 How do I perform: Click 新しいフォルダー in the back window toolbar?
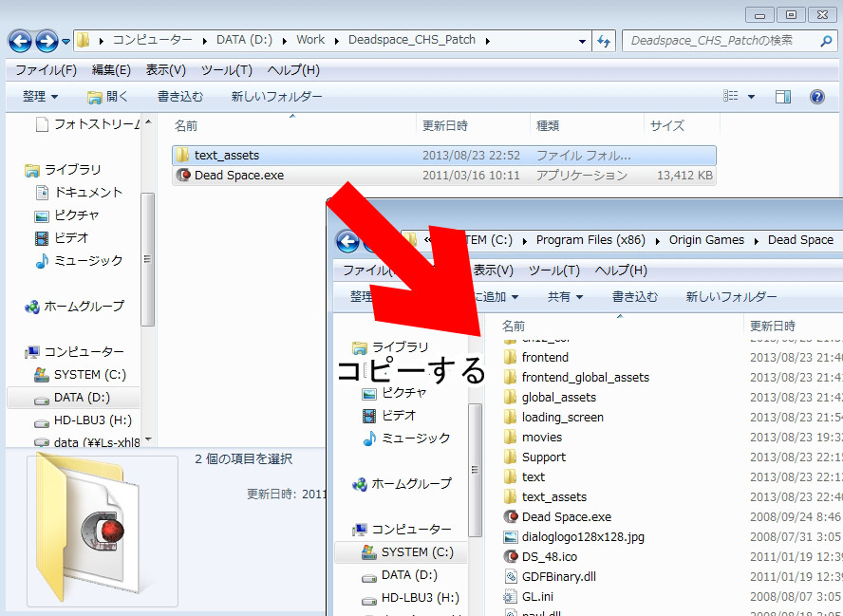[x=276, y=96]
